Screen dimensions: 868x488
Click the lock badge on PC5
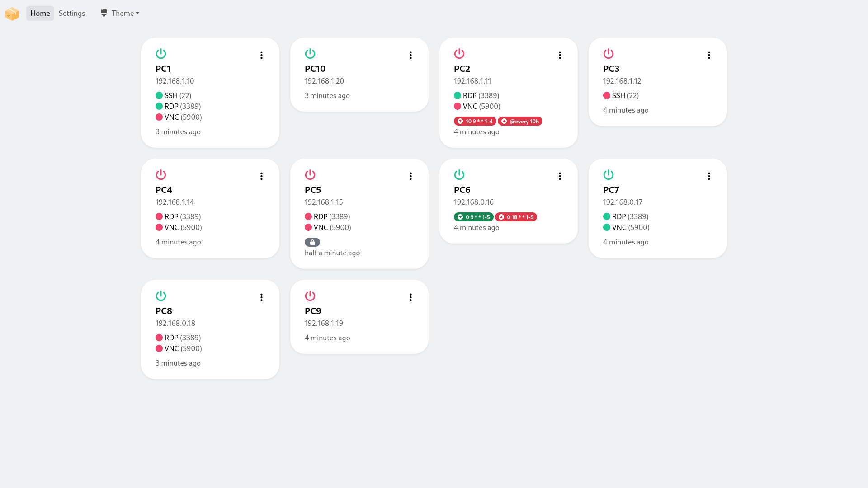(x=312, y=242)
